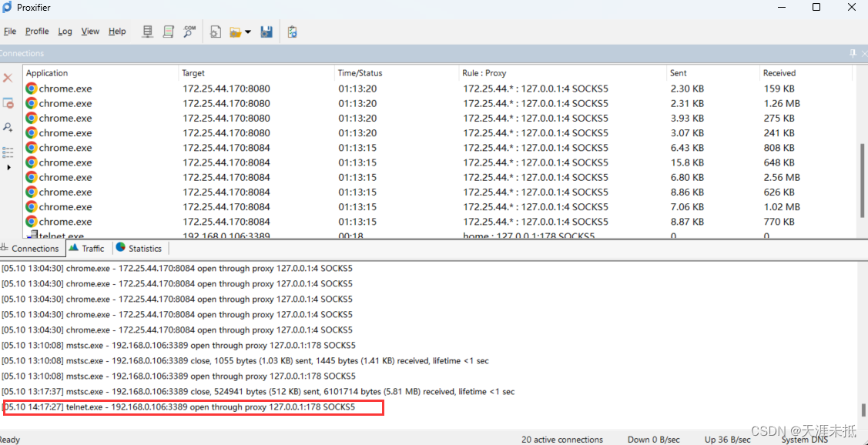This screenshot has height=445, width=868.
Task: Switch to the Connections tab
Action: coord(31,249)
